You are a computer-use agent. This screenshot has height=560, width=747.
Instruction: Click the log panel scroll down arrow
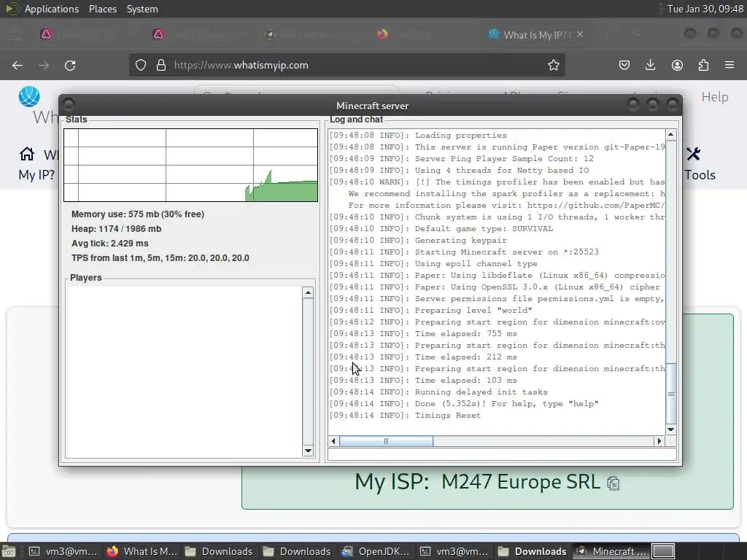(671, 429)
